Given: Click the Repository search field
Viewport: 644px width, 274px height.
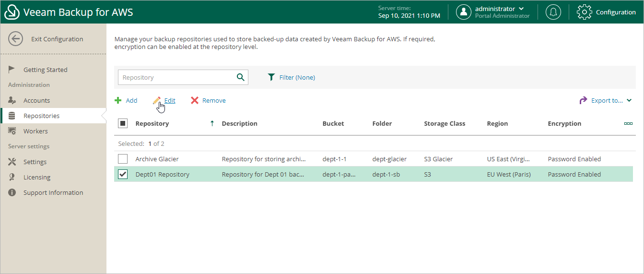Looking at the screenshot, I should pyautogui.click(x=176, y=77).
